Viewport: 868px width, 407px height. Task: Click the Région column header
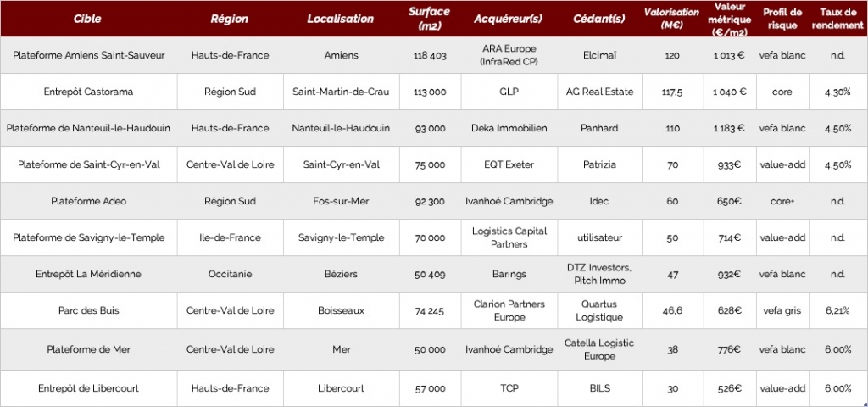[231, 19]
